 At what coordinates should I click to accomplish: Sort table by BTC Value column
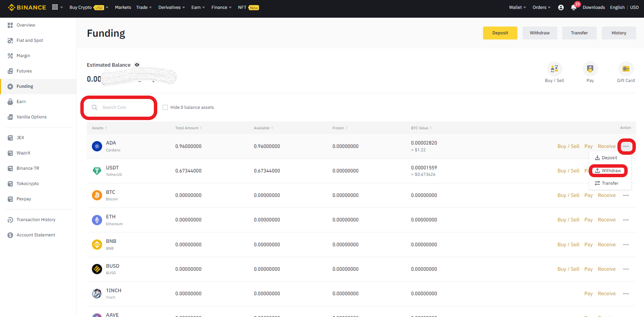click(421, 128)
